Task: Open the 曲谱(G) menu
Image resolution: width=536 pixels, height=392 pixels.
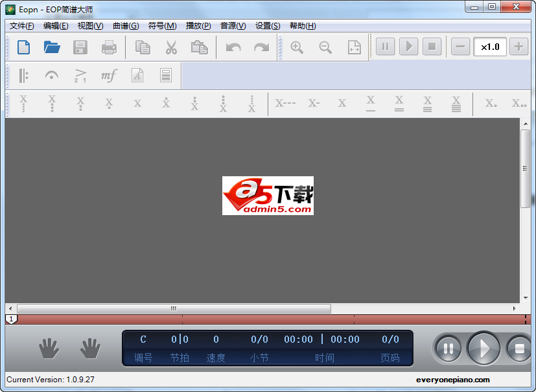Action: [126, 26]
